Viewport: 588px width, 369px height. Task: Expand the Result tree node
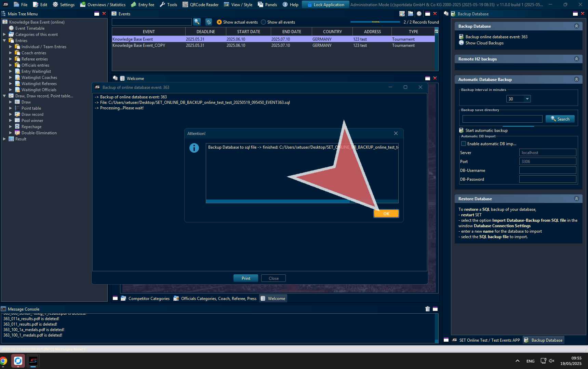4,139
